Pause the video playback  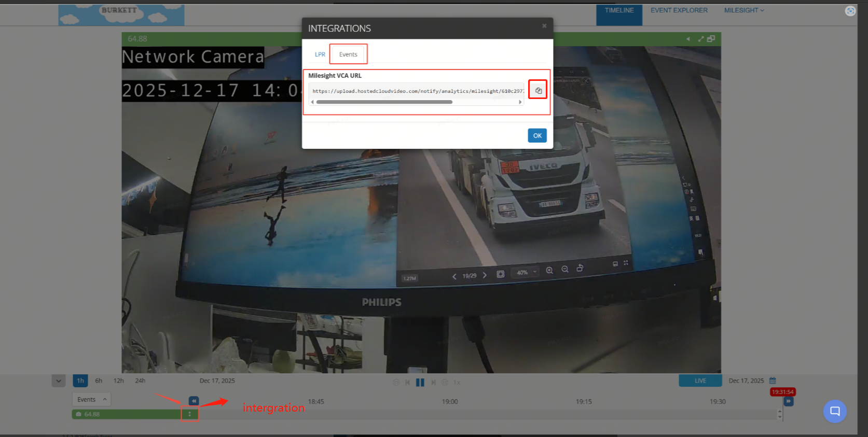[x=420, y=383]
